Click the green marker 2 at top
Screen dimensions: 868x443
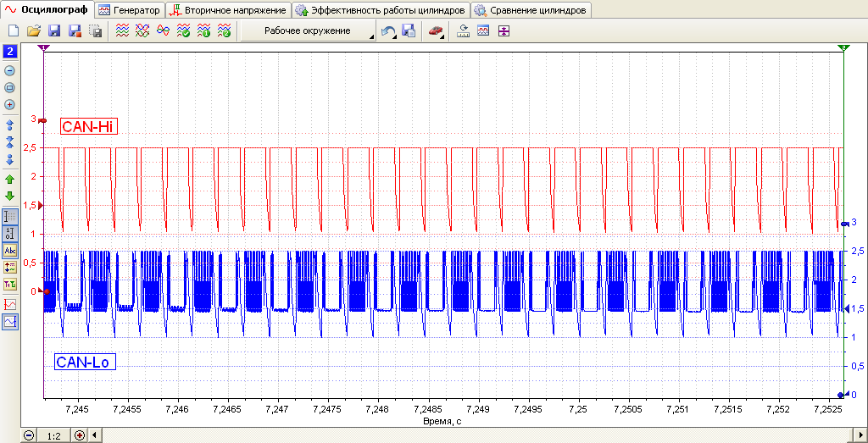click(x=843, y=48)
